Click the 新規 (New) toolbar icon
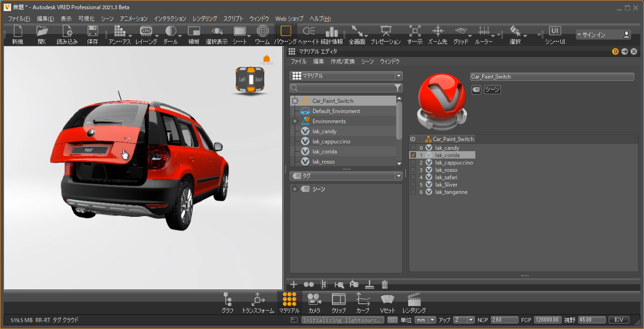Viewport: 644px width, 329px height. point(18,31)
